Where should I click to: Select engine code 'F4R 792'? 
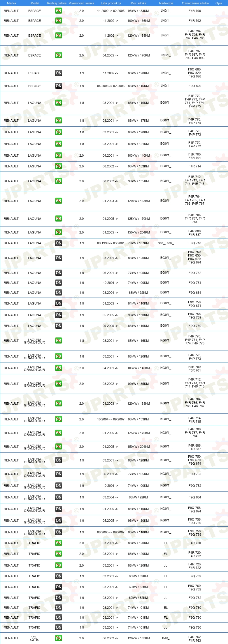click(195, 21)
